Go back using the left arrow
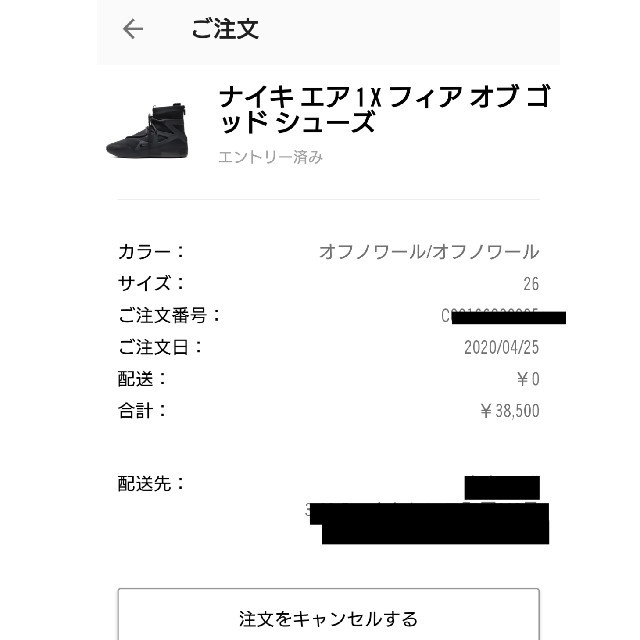Image resolution: width=640 pixels, height=640 pixels. pos(133,29)
